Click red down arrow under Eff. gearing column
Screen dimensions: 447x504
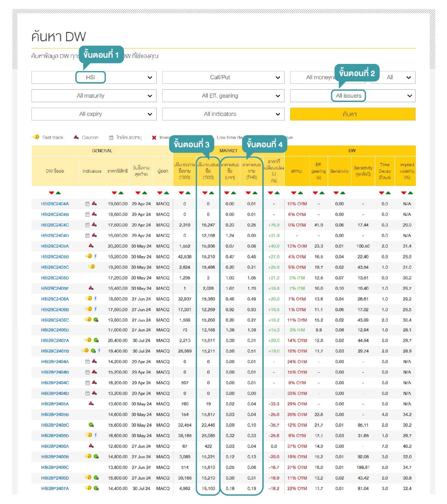coord(315,193)
